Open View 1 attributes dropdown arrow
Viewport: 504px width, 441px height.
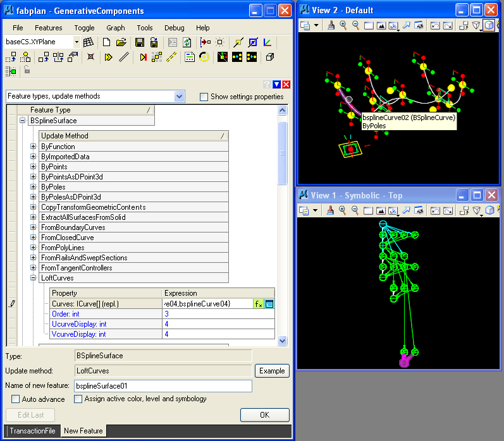pos(316,210)
